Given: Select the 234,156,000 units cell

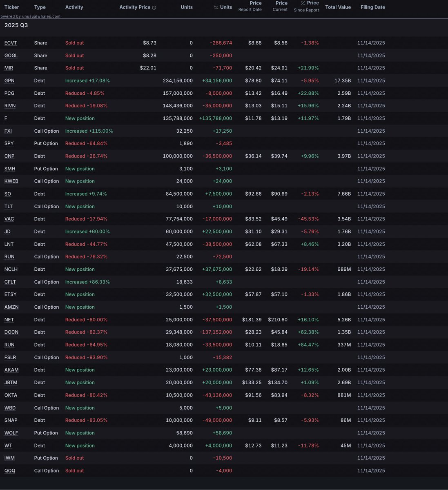Looking at the screenshot, I should click(x=178, y=81).
